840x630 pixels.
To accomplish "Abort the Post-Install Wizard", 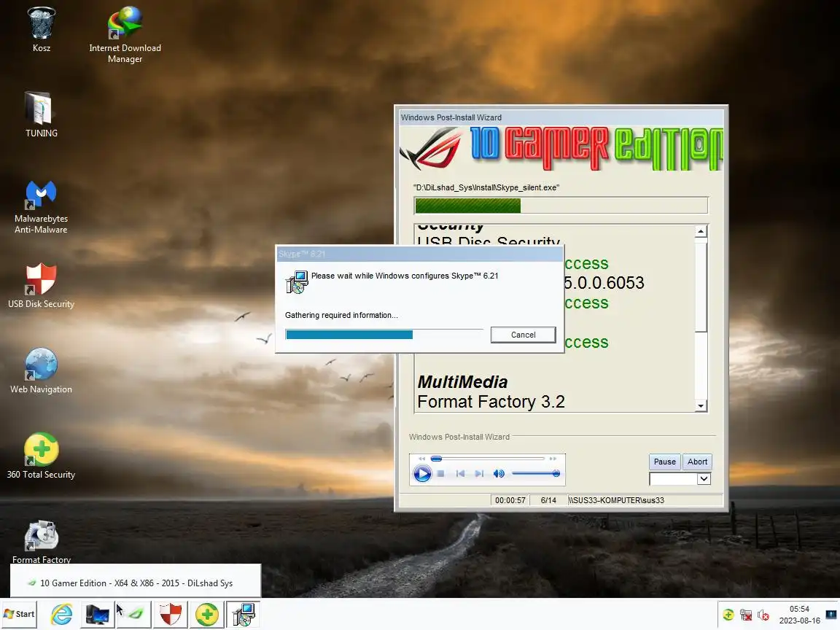I will point(697,462).
